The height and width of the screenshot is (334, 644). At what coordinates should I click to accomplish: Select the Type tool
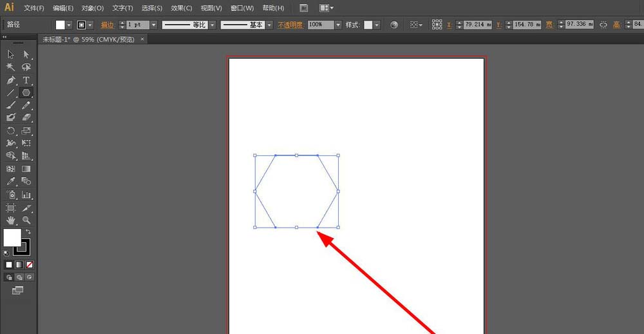[x=26, y=80]
